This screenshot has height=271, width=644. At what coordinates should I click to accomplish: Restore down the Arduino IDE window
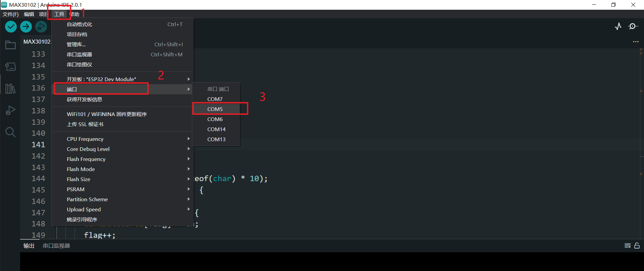[x=613, y=5]
